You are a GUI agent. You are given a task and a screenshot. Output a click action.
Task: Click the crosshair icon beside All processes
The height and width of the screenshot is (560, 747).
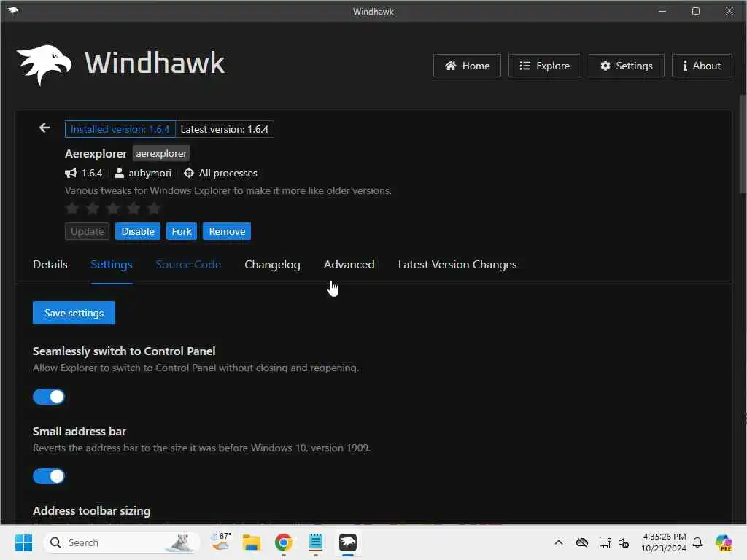pos(189,173)
